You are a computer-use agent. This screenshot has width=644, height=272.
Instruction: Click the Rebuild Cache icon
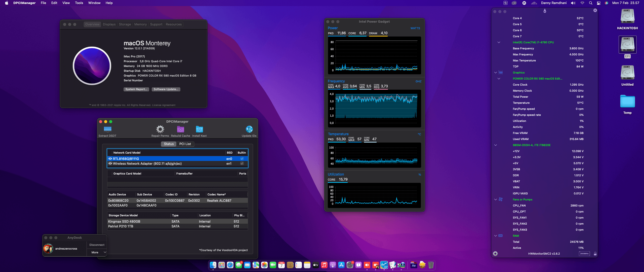[180, 130]
